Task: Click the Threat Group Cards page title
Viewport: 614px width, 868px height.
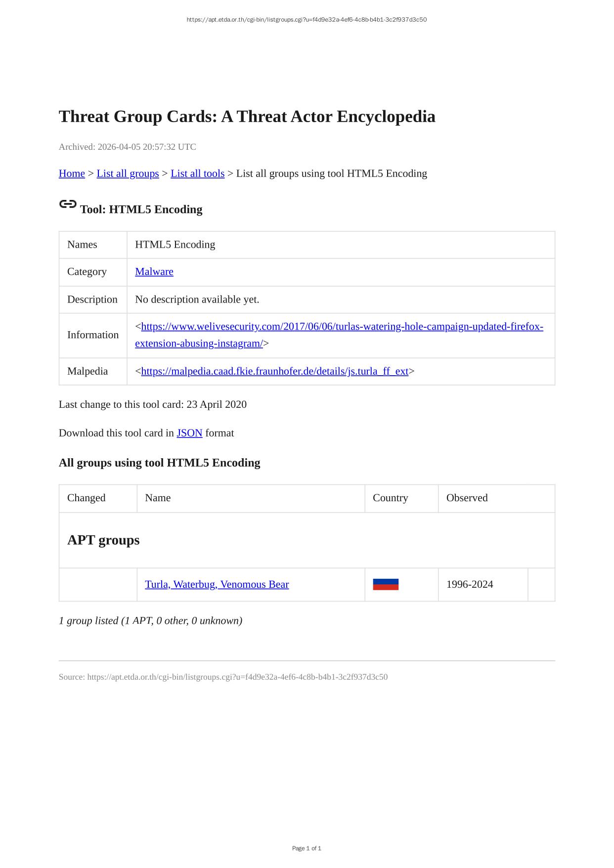Action: point(247,117)
